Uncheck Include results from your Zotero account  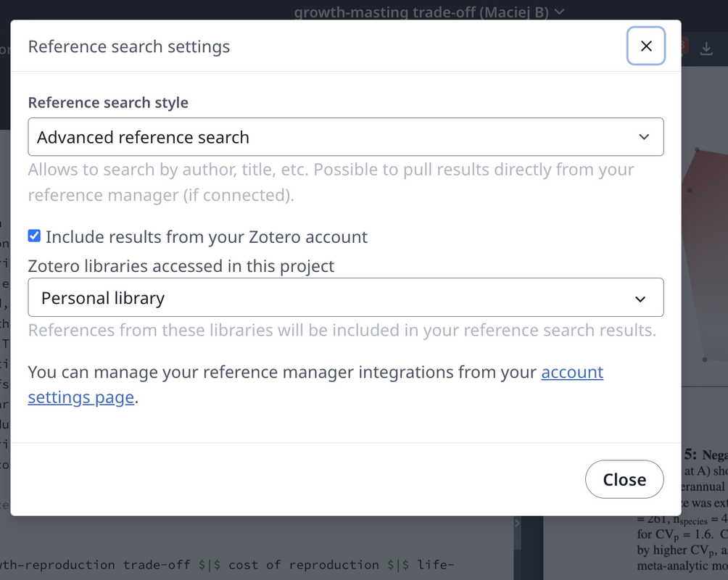point(34,236)
